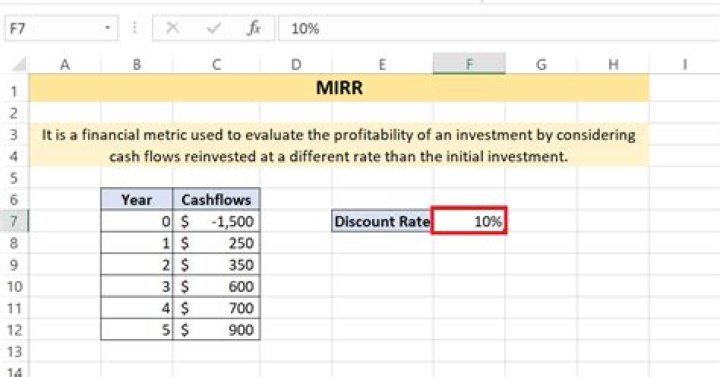Click the 700 cashflow cell
This screenshot has height=377, width=720.
216,308
